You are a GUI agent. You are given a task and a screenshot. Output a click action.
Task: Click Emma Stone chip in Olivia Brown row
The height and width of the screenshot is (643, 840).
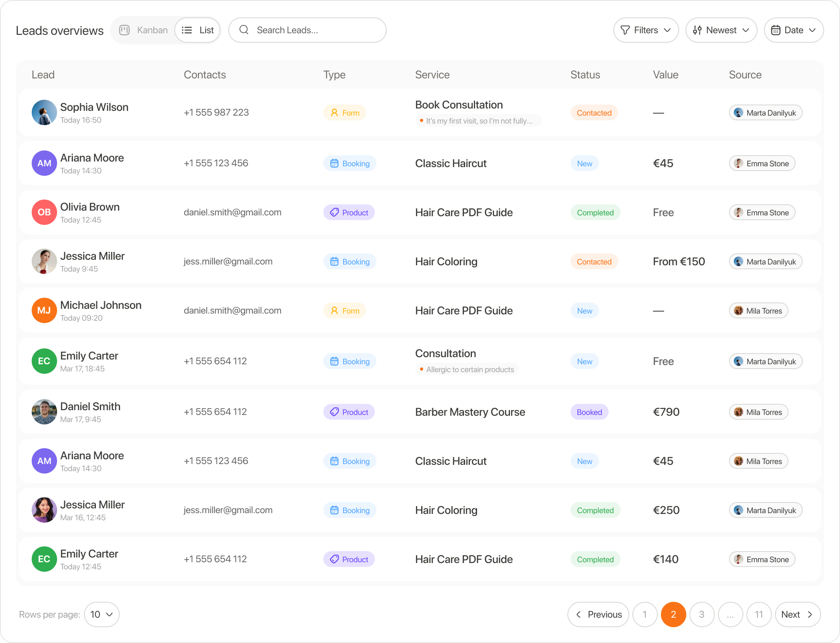(x=762, y=213)
